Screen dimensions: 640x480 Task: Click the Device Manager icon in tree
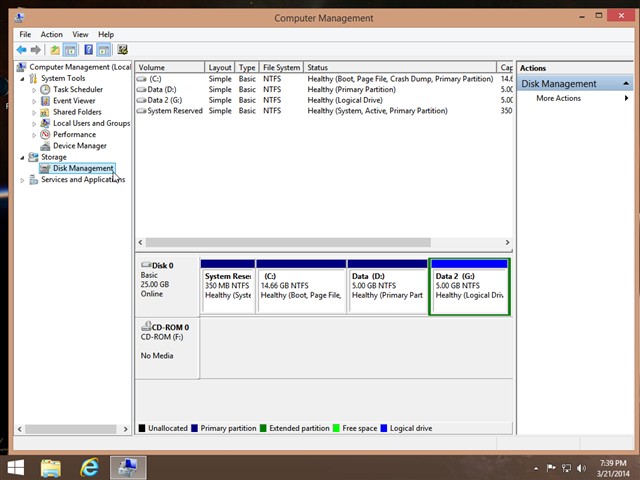45,146
